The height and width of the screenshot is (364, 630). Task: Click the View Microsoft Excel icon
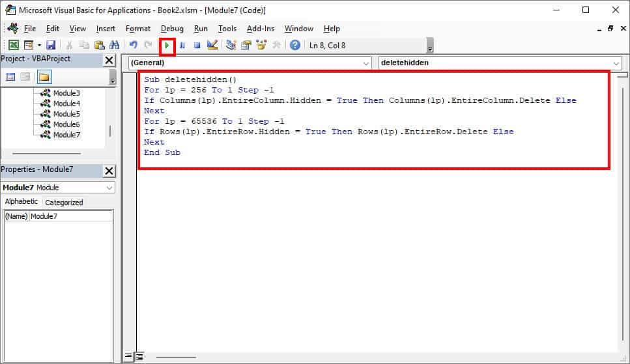pos(13,46)
